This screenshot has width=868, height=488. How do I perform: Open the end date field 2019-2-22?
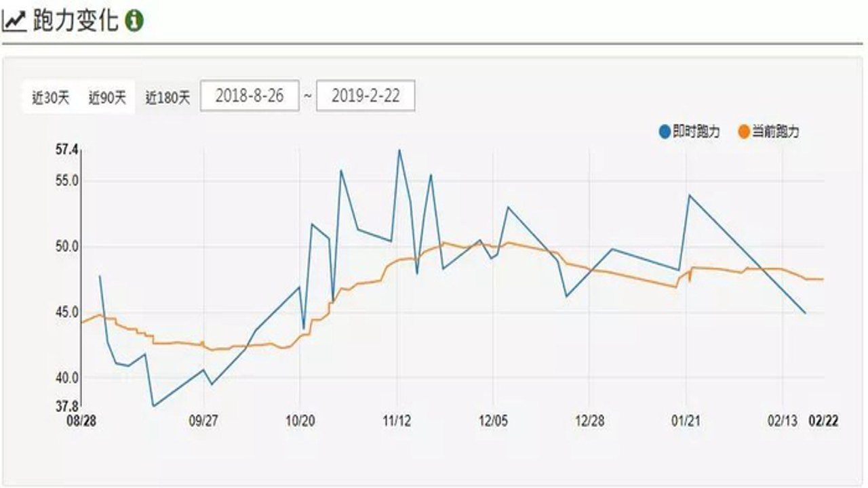click(x=366, y=96)
